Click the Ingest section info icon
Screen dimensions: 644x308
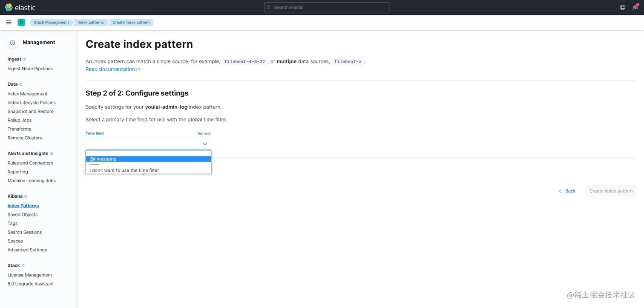point(24,59)
